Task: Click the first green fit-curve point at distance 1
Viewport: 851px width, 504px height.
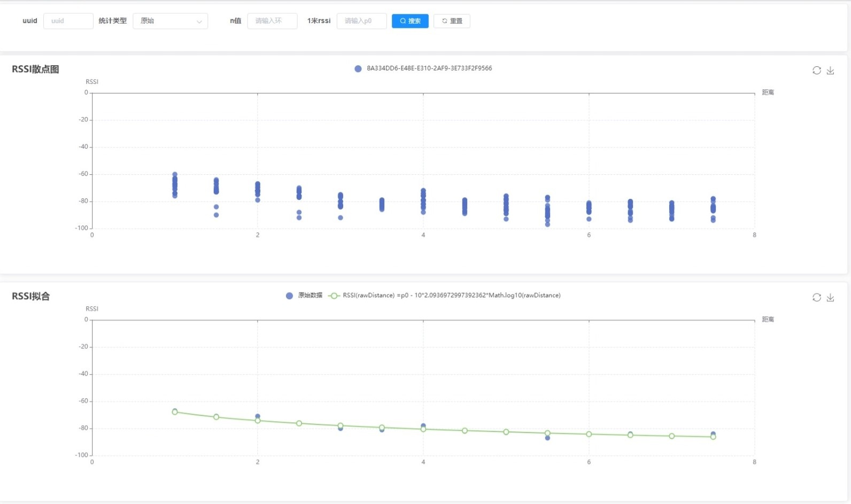Action: [x=175, y=412]
